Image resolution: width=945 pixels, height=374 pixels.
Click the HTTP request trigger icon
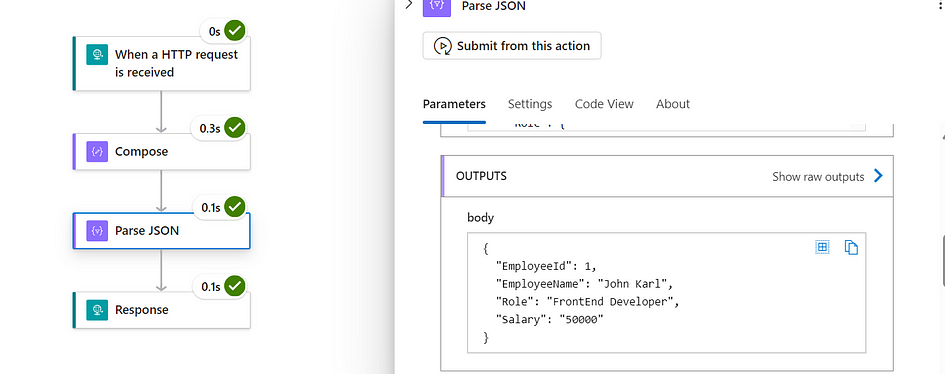pyautogui.click(x=96, y=55)
